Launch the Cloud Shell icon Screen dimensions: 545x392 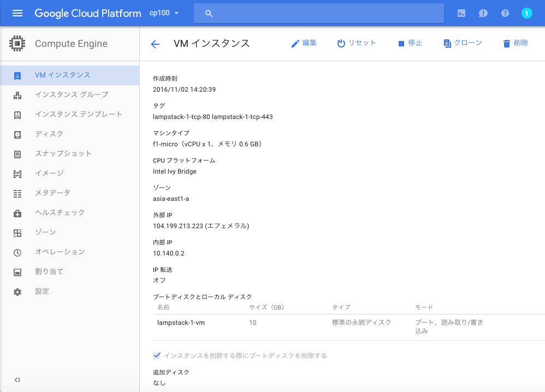coord(461,13)
